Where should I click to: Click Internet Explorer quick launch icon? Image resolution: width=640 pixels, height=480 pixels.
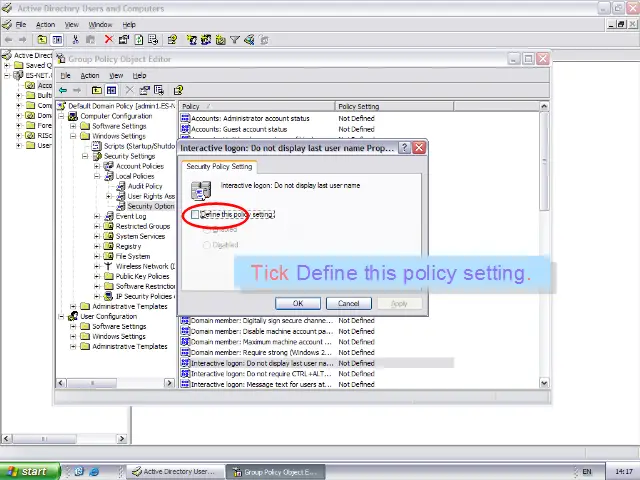[94, 472]
